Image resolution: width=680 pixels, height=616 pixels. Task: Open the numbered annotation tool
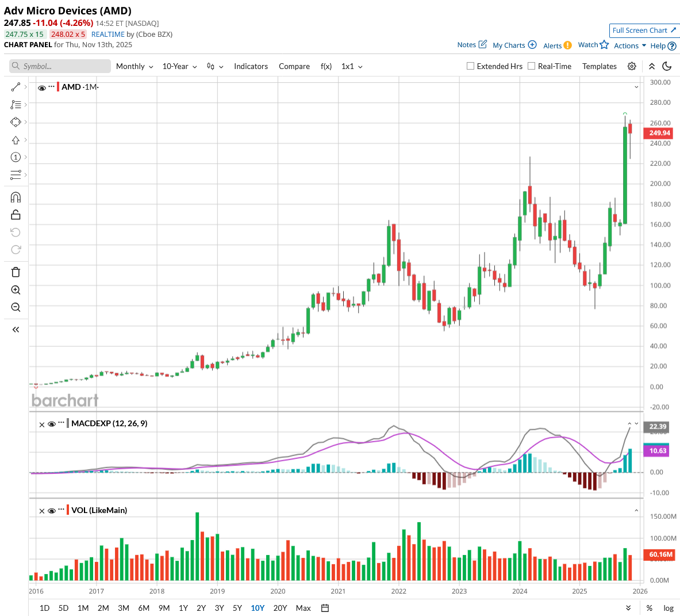(x=16, y=157)
